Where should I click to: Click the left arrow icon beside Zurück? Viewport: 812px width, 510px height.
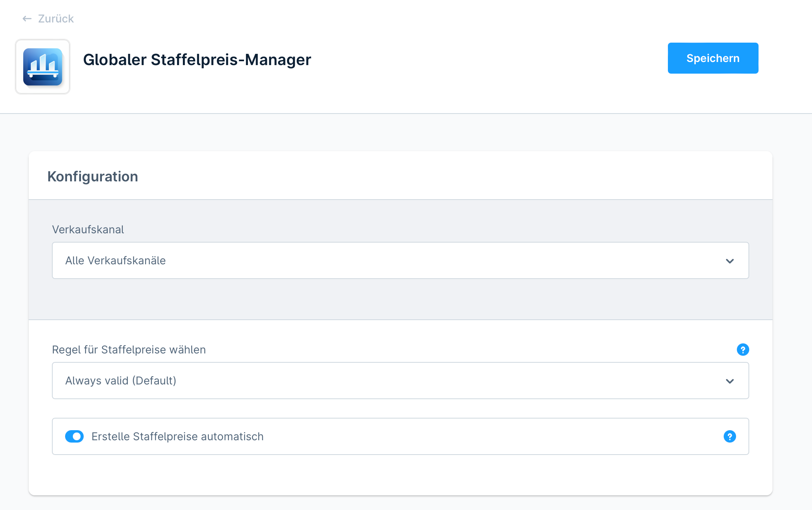coord(27,19)
